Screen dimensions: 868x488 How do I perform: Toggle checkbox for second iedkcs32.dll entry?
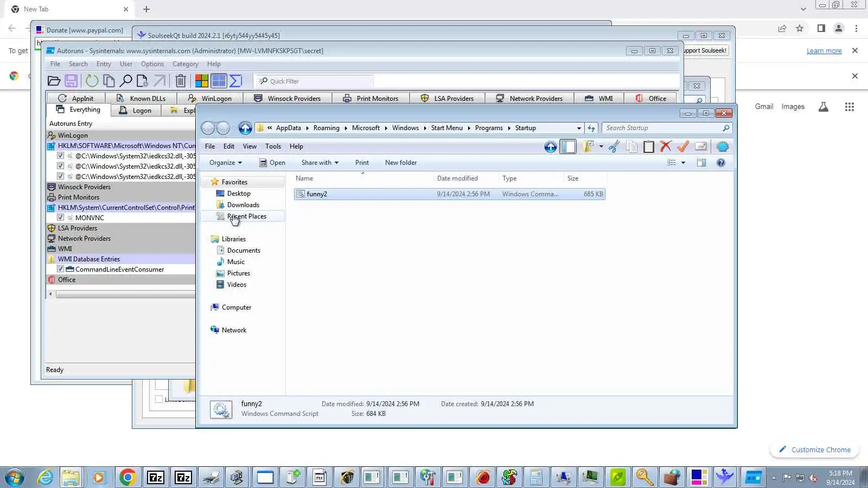point(61,166)
